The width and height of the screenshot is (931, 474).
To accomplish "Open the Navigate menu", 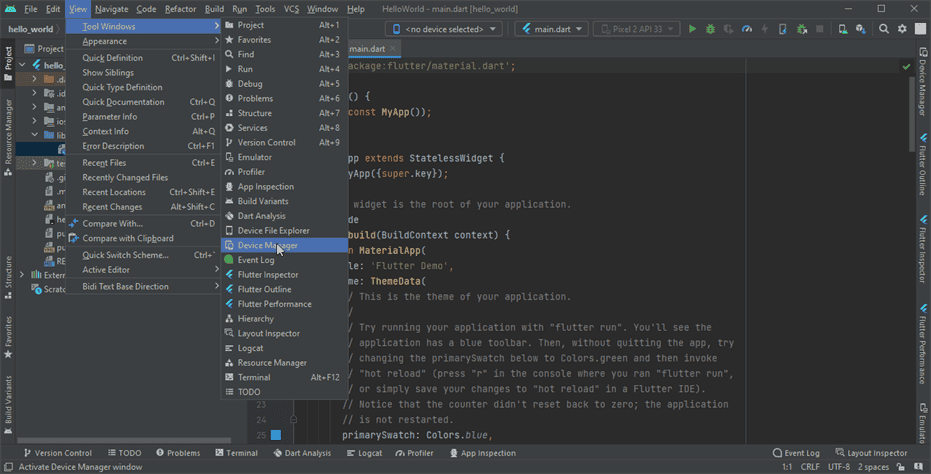I will [x=112, y=8].
